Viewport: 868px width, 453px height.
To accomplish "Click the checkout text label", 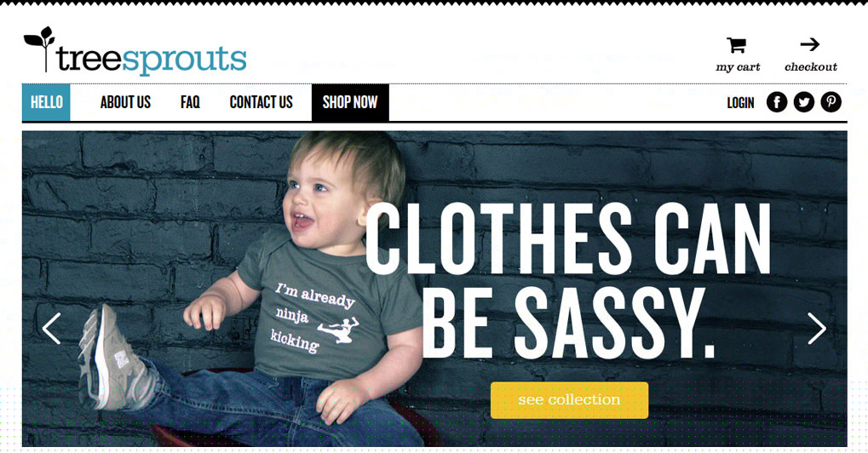I will click(811, 67).
